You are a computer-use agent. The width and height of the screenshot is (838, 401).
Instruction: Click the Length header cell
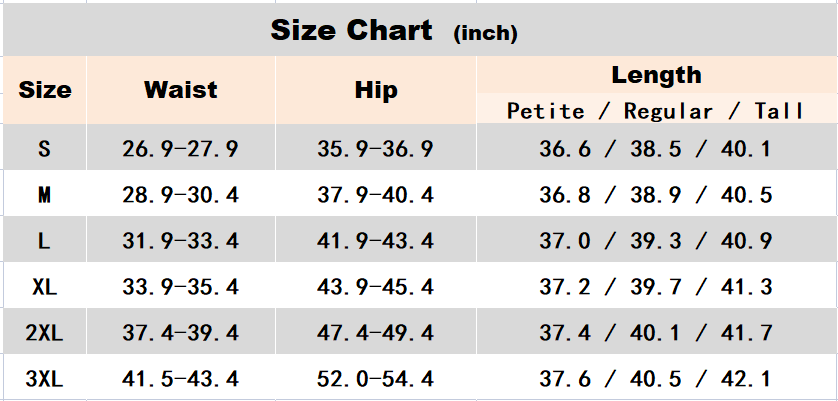point(657,75)
